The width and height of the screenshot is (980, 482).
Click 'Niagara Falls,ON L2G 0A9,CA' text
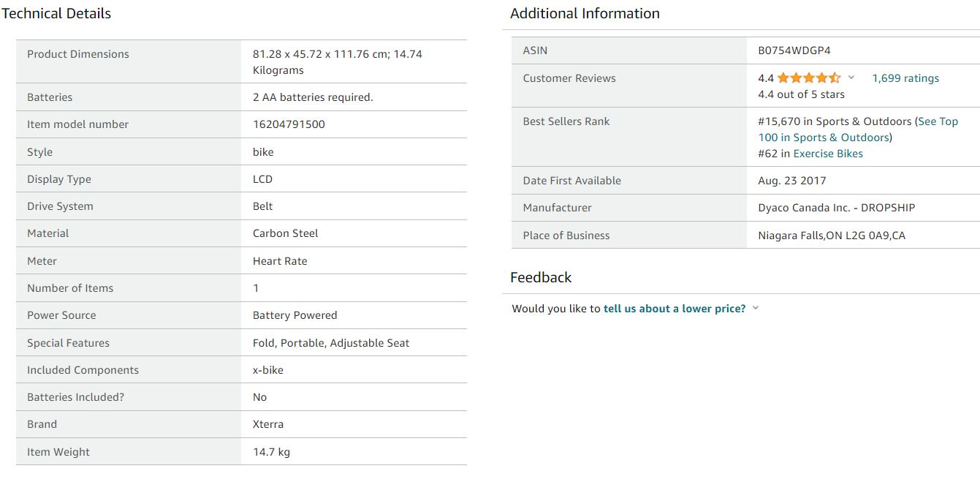click(832, 236)
